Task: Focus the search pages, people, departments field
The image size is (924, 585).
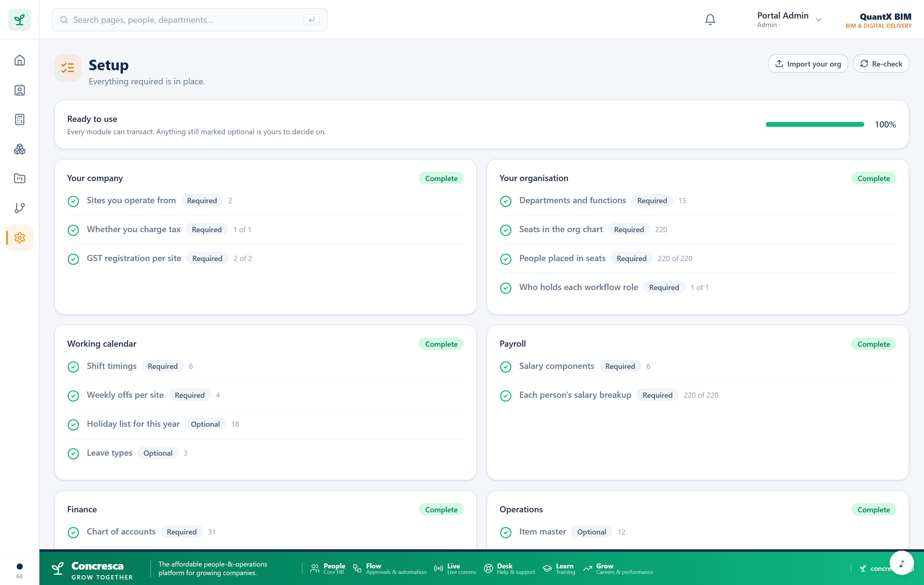Action: [189, 20]
